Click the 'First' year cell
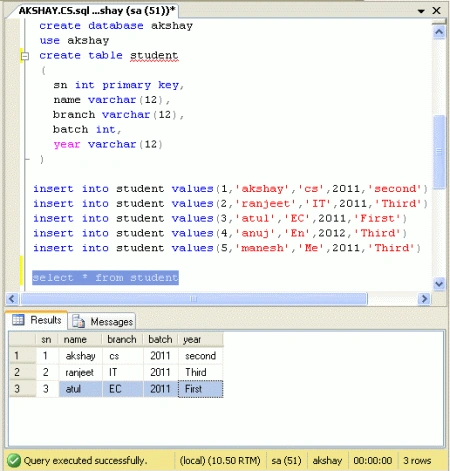This screenshot has width=450, height=471. point(201,389)
